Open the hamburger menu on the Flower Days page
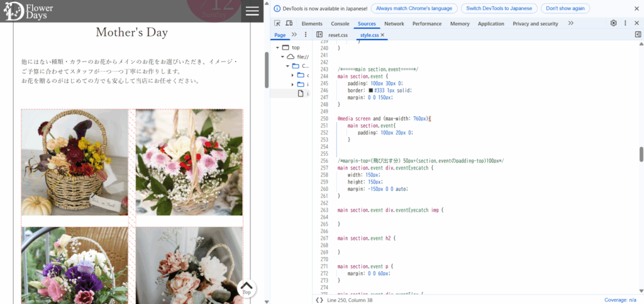Screen dimensions: 644x304 (x=252, y=11)
